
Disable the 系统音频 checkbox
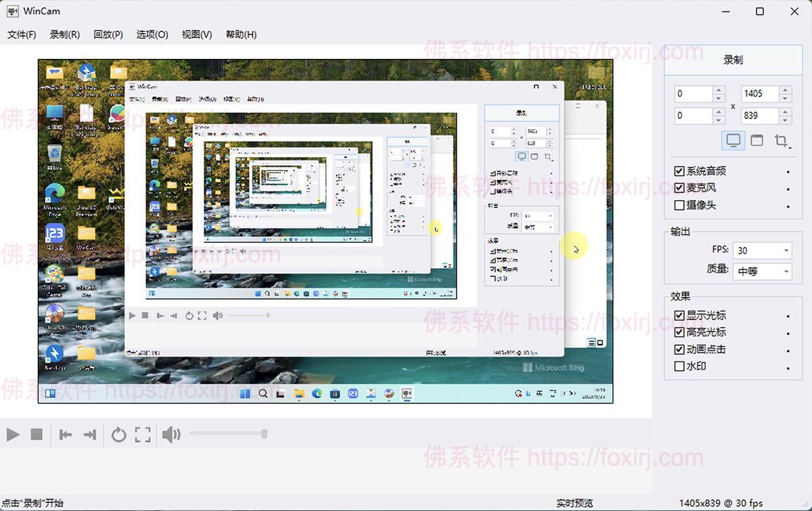click(x=679, y=171)
